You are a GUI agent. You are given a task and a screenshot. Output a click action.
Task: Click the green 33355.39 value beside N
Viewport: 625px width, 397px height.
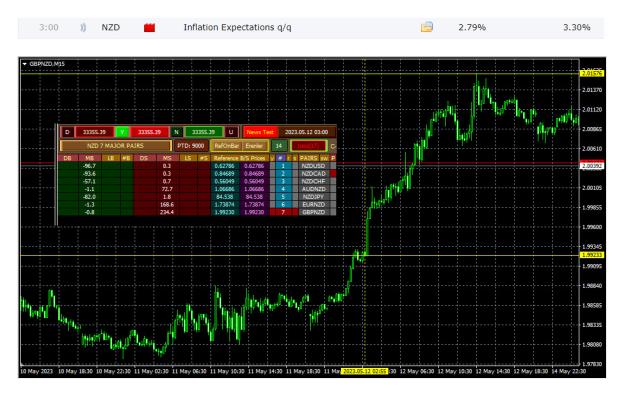pyautogui.click(x=203, y=132)
